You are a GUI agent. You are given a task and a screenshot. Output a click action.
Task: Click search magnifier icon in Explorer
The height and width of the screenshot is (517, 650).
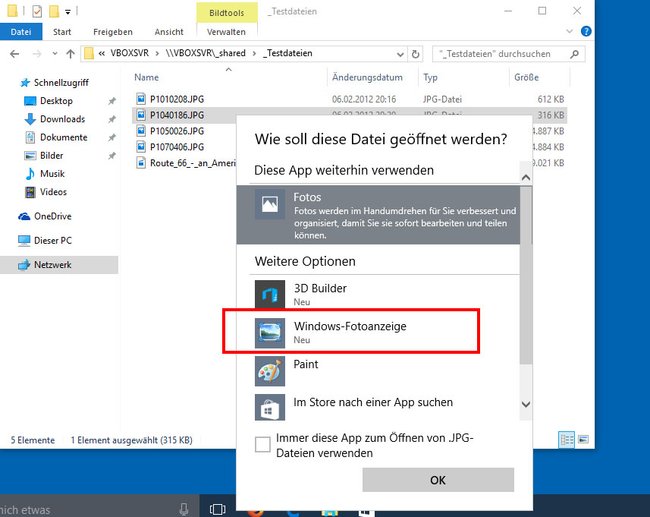[x=575, y=54]
